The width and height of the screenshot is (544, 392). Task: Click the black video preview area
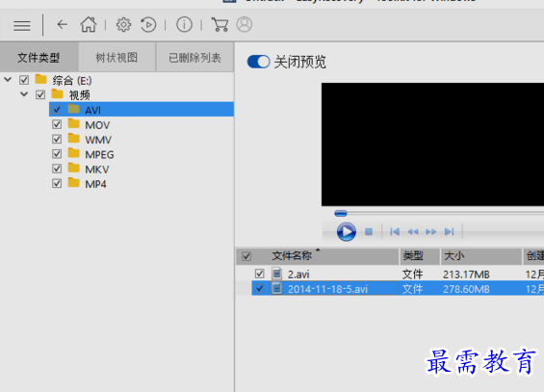(x=432, y=144)
